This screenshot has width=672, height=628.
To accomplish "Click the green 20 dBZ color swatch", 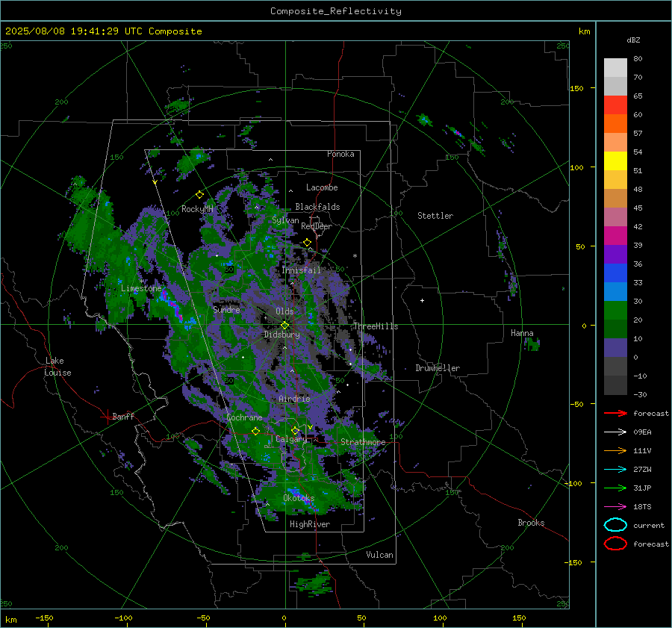I will (x=615, y=311).
